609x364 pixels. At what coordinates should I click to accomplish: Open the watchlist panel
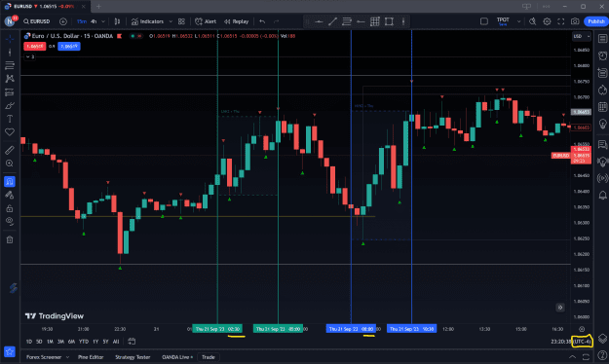(602, 38)
